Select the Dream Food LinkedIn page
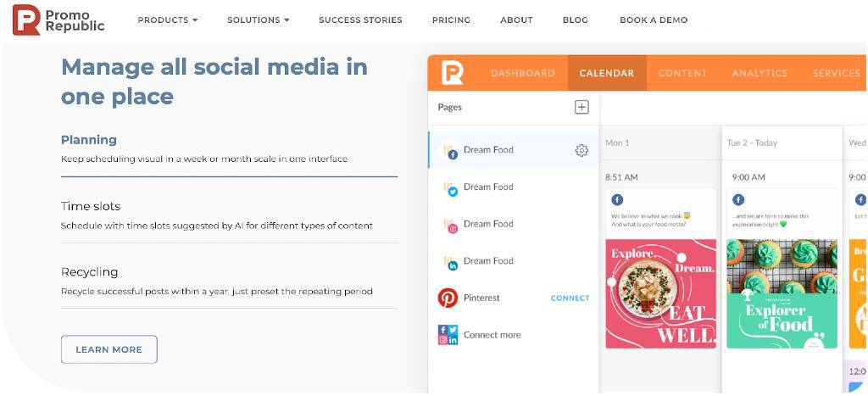Screen dimensions: 868x396 (x=513, y=261)
